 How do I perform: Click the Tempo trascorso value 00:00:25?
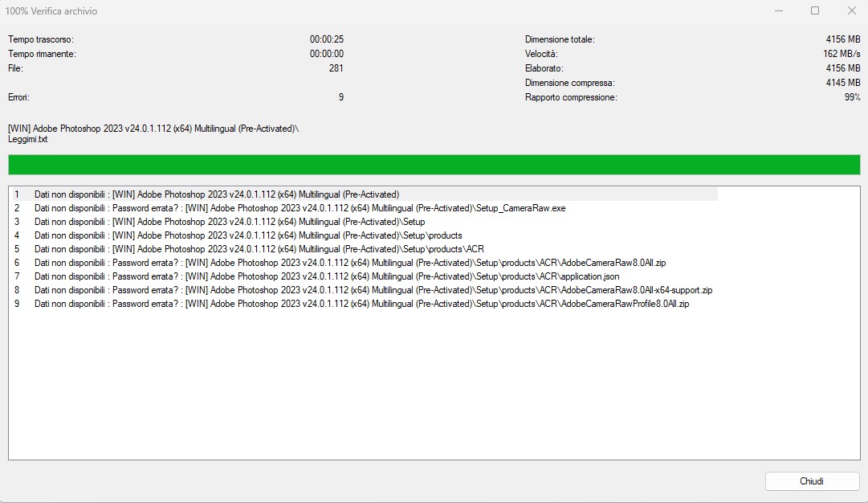coord(327,39)
